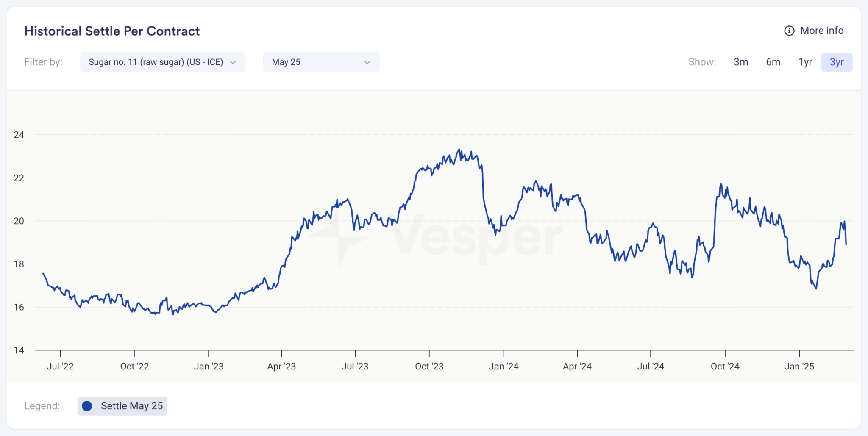Click the Historical Settle Per Contract title

point(112,31)
